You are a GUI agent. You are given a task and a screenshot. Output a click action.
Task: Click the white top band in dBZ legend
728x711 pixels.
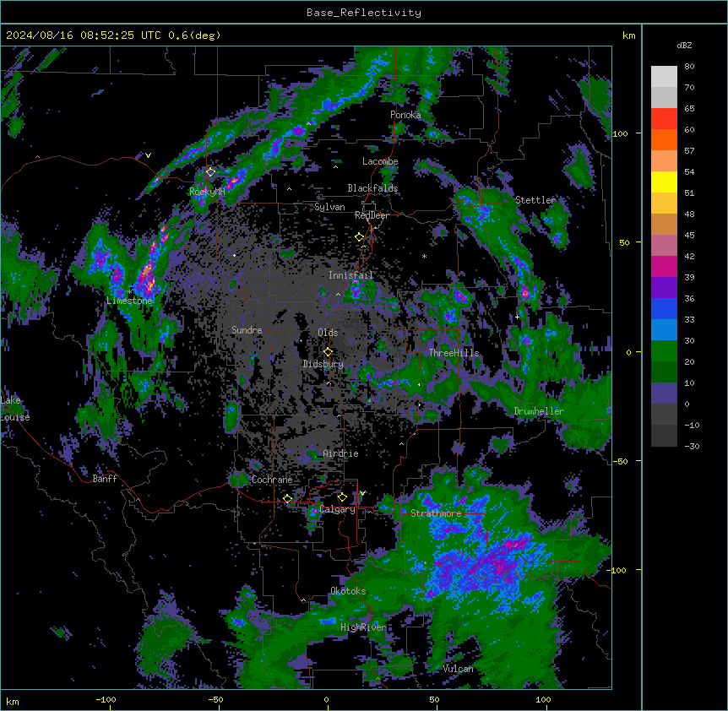[664, 77]
